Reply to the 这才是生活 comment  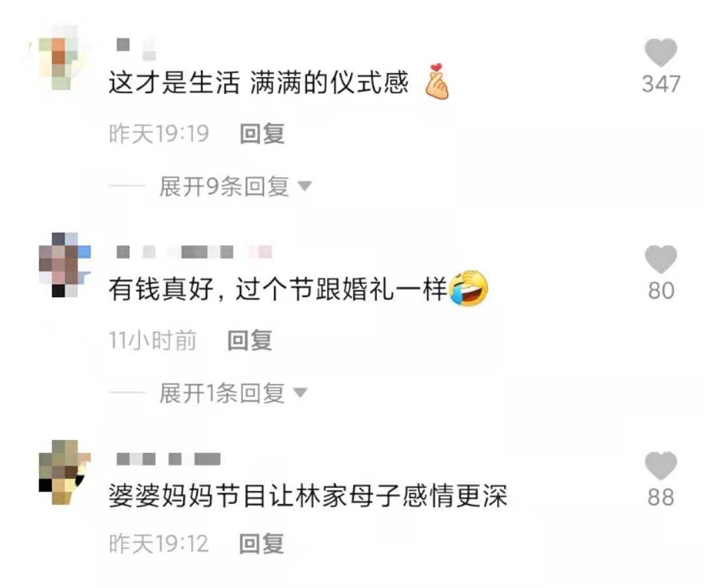tap(262, 134)
